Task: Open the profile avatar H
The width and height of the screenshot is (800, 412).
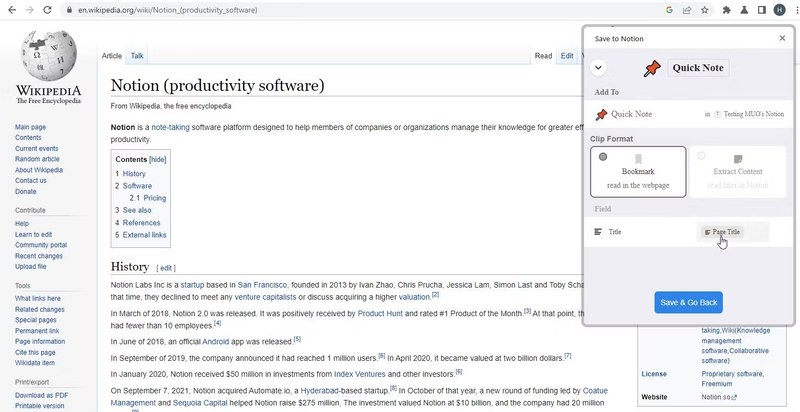Action: [779, 10]
